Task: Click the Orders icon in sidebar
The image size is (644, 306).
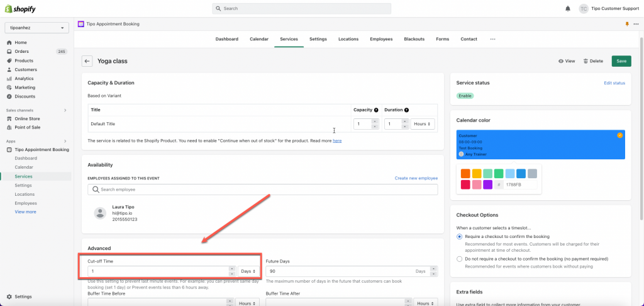Action: click(9, 52)
